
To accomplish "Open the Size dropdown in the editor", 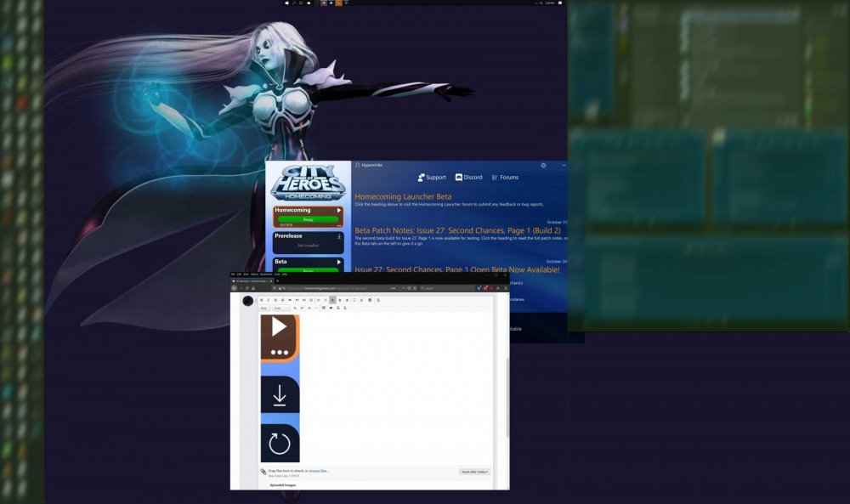I will [x=264, y=309].
